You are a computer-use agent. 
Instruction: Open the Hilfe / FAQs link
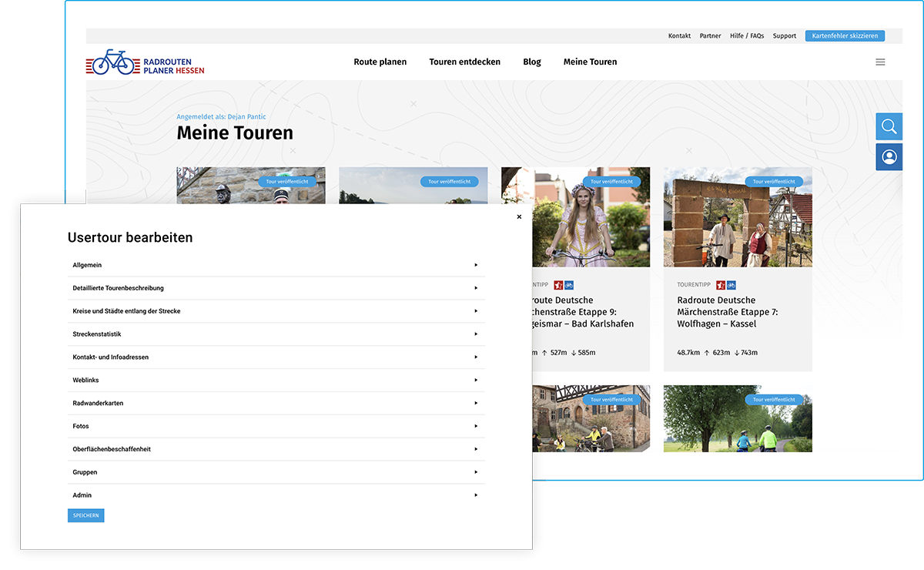[747, 36]
